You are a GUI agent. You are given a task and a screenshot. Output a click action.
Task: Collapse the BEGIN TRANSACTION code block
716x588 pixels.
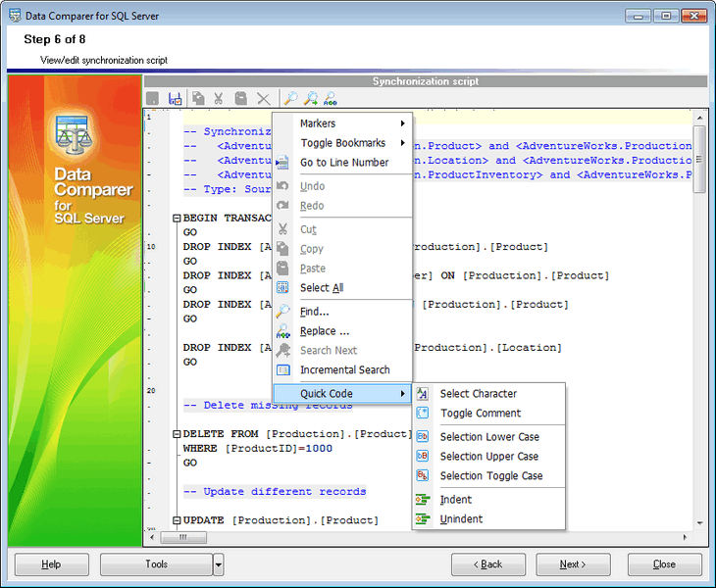pos(177,218)
